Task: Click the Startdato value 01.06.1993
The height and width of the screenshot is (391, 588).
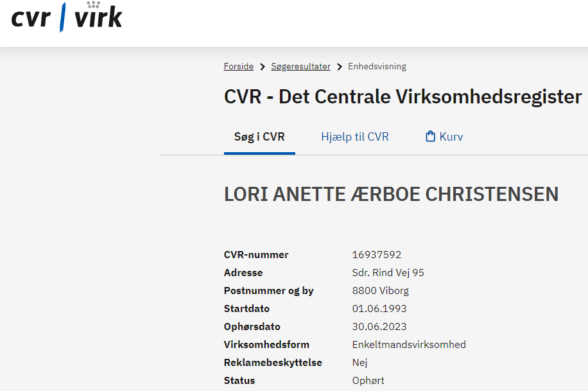Action: [379, 309]
